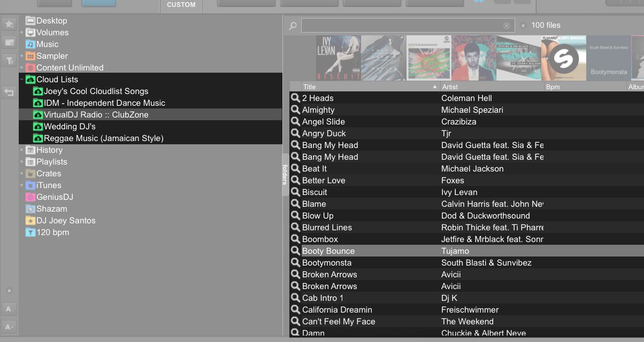
Task: Expand the Content Unlimited tree node
Action: pos(22,68)
